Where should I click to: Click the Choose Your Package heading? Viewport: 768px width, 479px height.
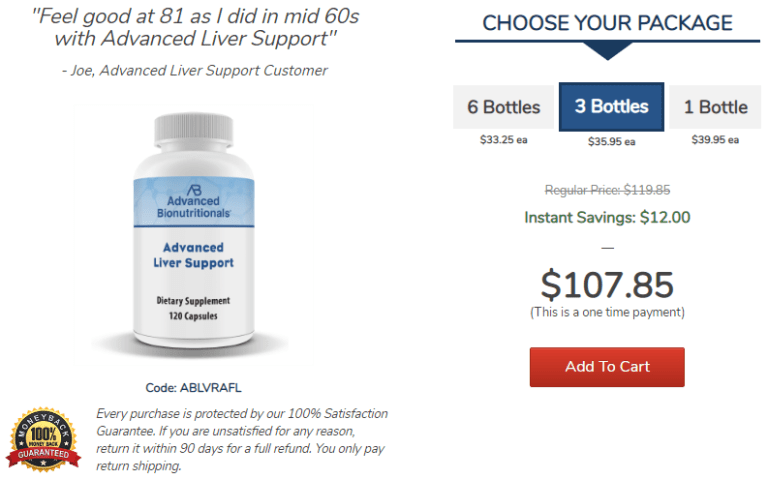pos(607,23)
